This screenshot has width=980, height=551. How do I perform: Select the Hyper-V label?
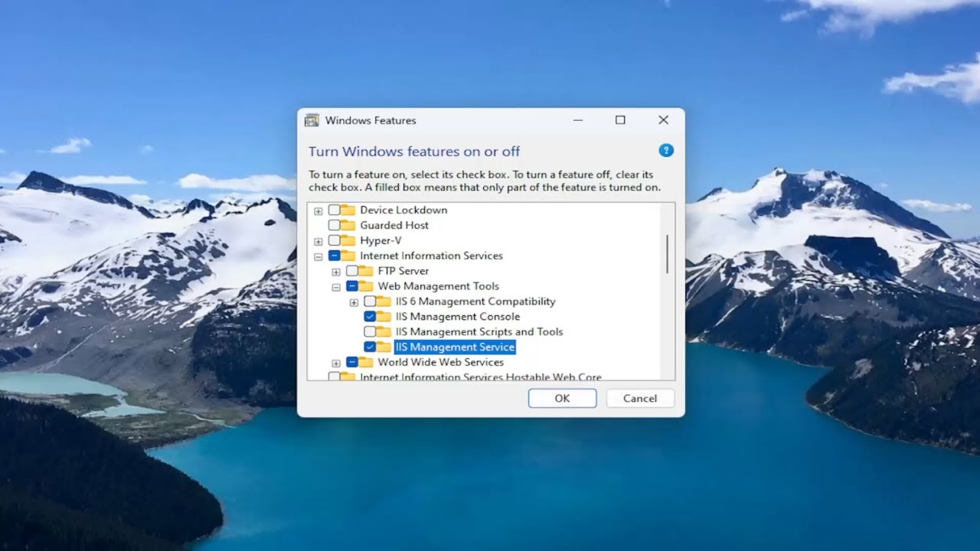(x=381, y=240)
